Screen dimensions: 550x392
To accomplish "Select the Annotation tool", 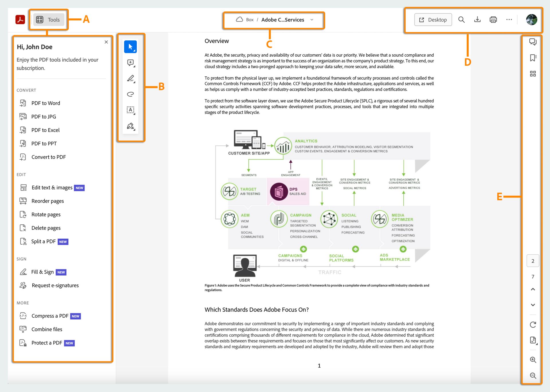I will click(x=130, y=62).
